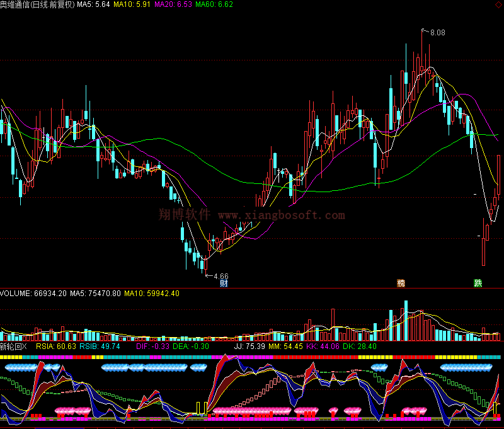Click the MM: 54.45 value

(286, 346)
